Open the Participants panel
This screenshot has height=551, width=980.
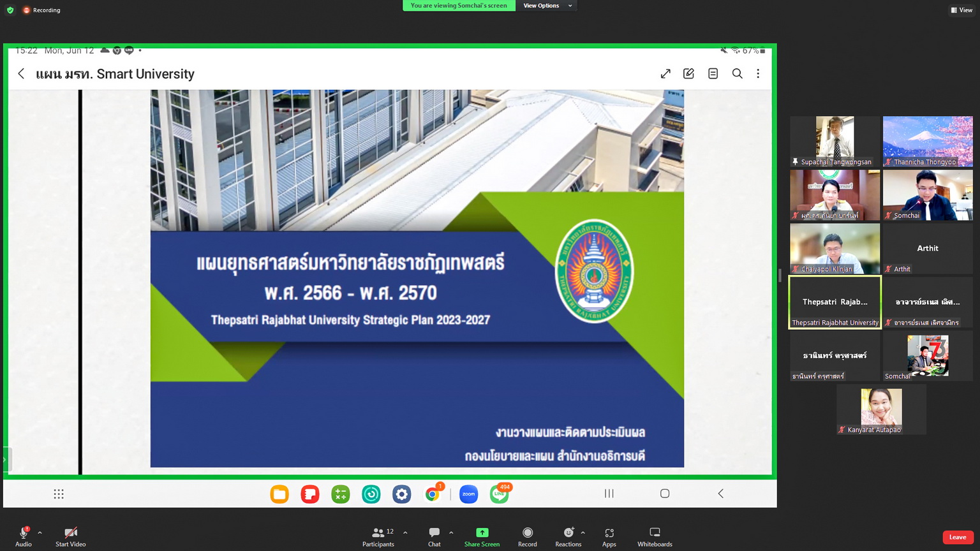pos(378,536)
